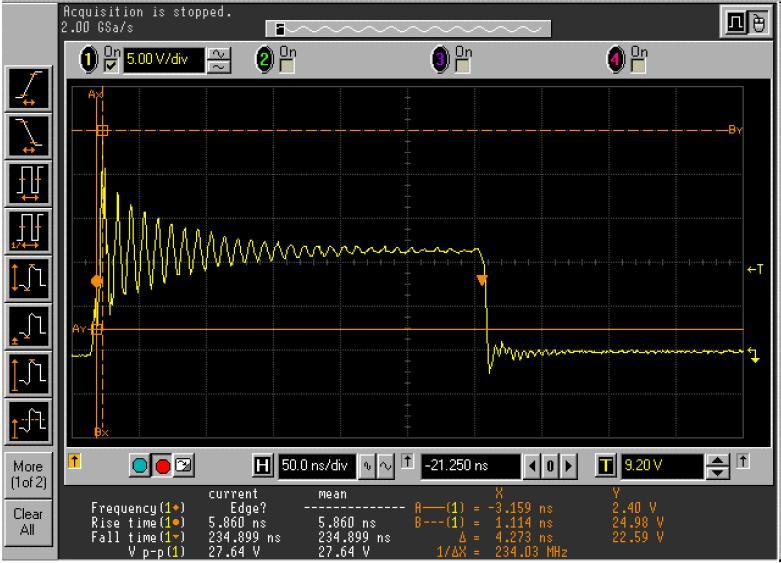Pick the minimum voltage measurement icon
The width and height of the screenshot is (781, 563).
(x=25, y=321)
